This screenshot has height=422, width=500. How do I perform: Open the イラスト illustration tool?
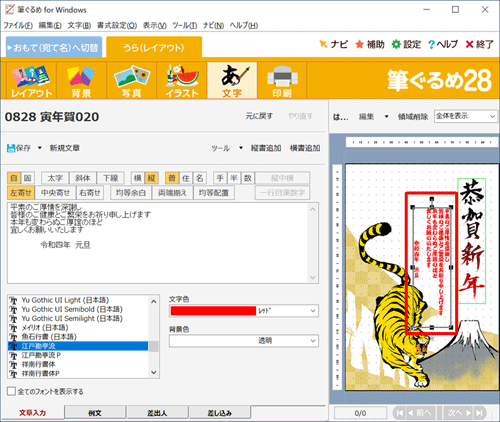(x=182, y=80)
